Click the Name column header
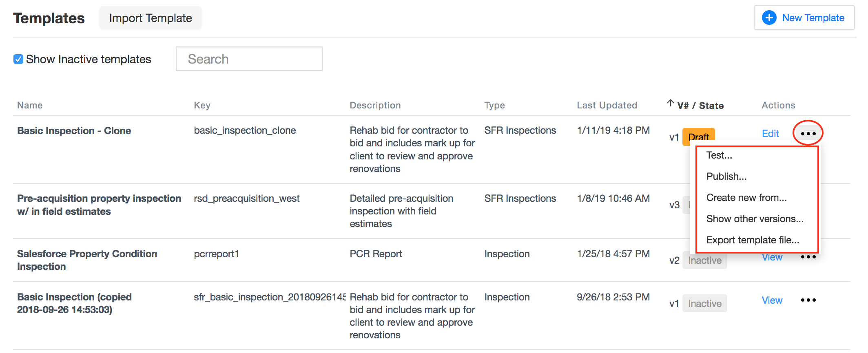 30,105
